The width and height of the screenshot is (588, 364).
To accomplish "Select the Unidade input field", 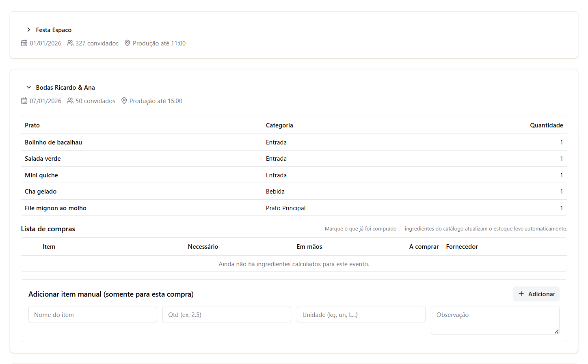I will 361,314.
